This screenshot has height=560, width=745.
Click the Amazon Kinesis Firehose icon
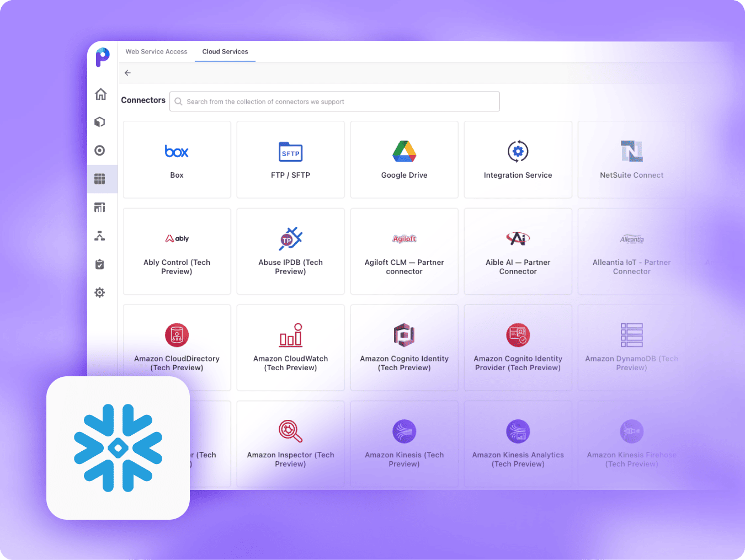632,431
